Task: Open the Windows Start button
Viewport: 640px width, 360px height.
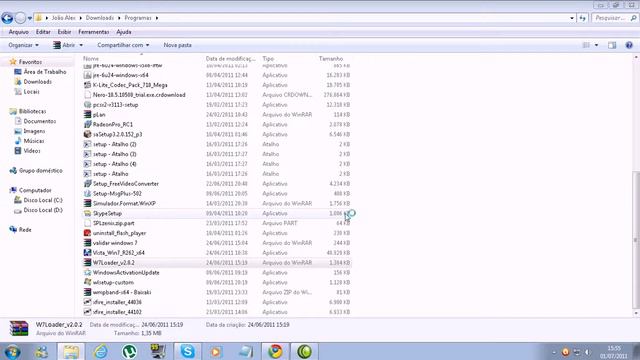Action: click(x=12, y=351)
